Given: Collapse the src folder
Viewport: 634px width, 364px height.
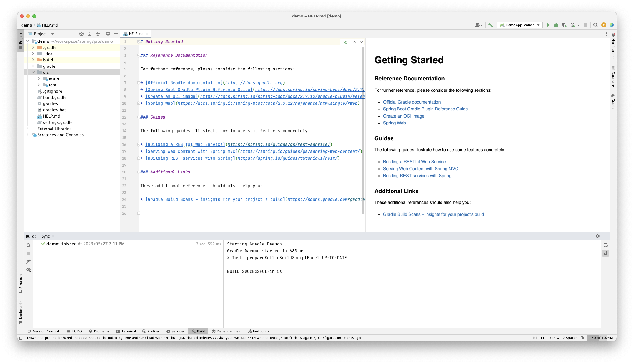Looking at the screenshot, I should coord(33,72).
